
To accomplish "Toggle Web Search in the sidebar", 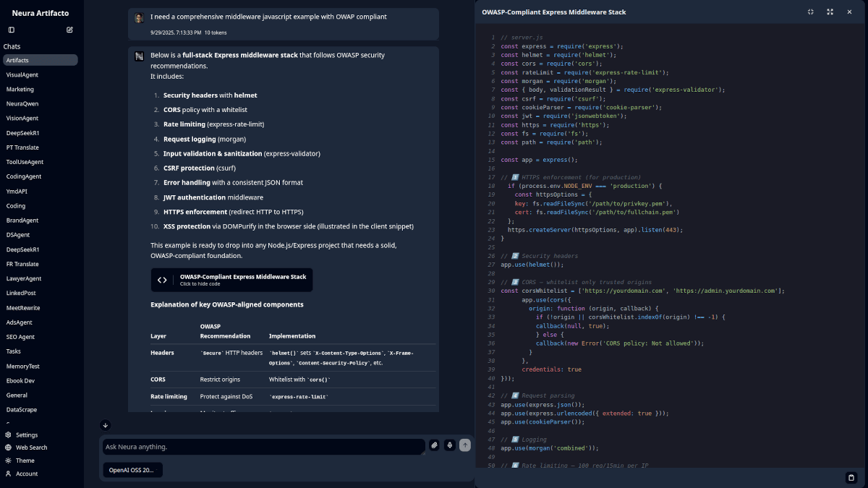I will (x=31, y=448).
